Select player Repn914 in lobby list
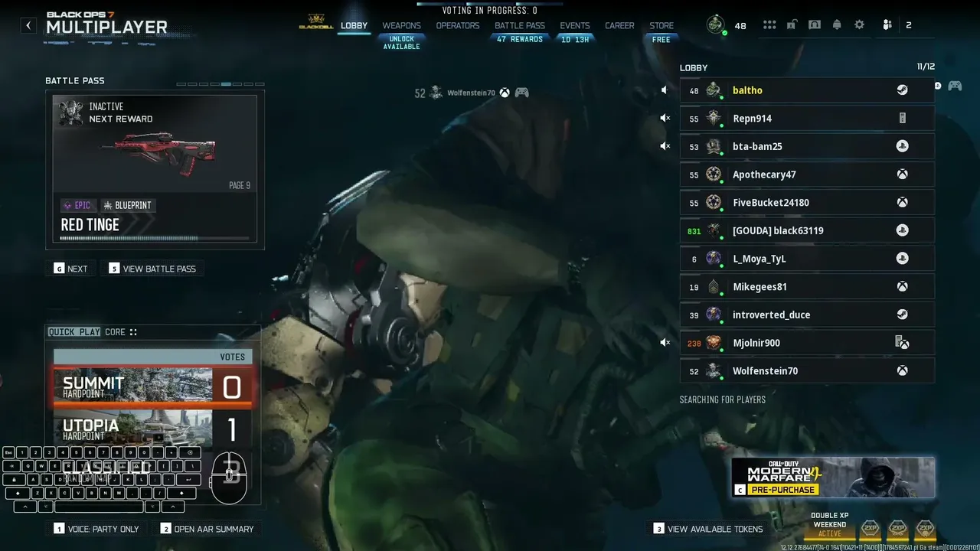Image resolution: width=980 pixels, height=551 pixels. (807, 119)
